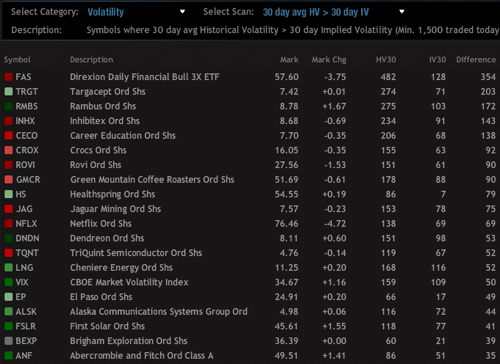This screenshot has height=364, width=500.
Task: Click Healthspring Ord Shs description
Action: pyautogui.click(x=113, y=194)
